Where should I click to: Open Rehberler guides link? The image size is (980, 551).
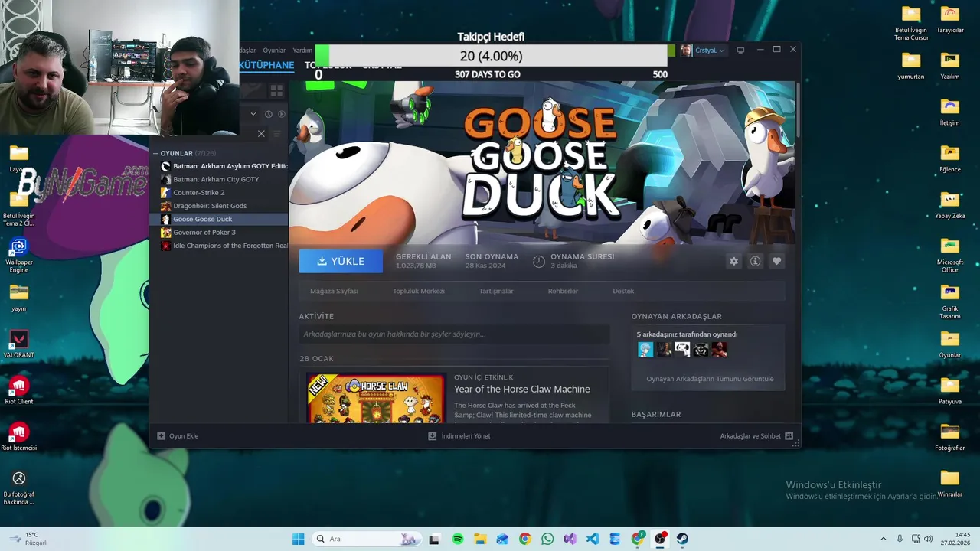(x=563, y=291)
